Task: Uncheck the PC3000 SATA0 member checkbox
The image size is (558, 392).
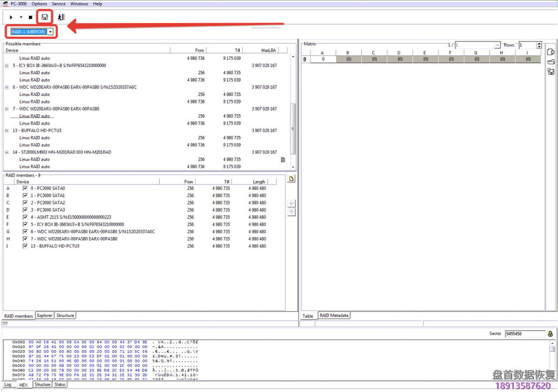Action: pyautogui.click(x=25, y=188)
